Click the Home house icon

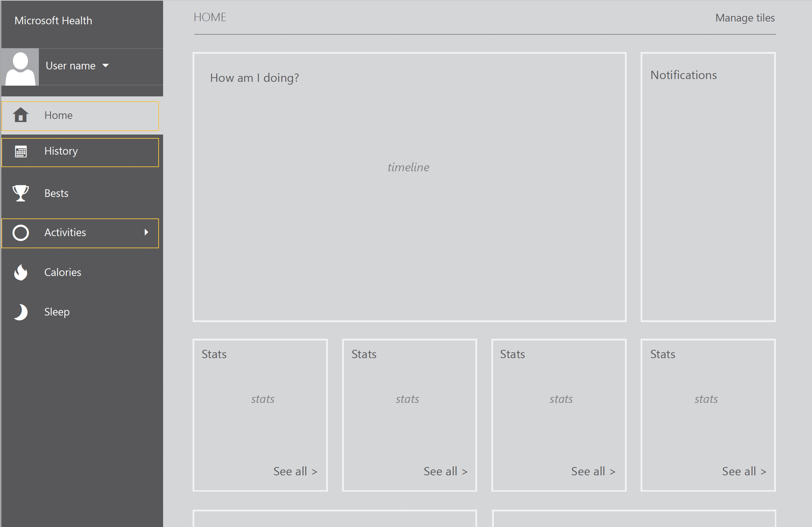20,115
